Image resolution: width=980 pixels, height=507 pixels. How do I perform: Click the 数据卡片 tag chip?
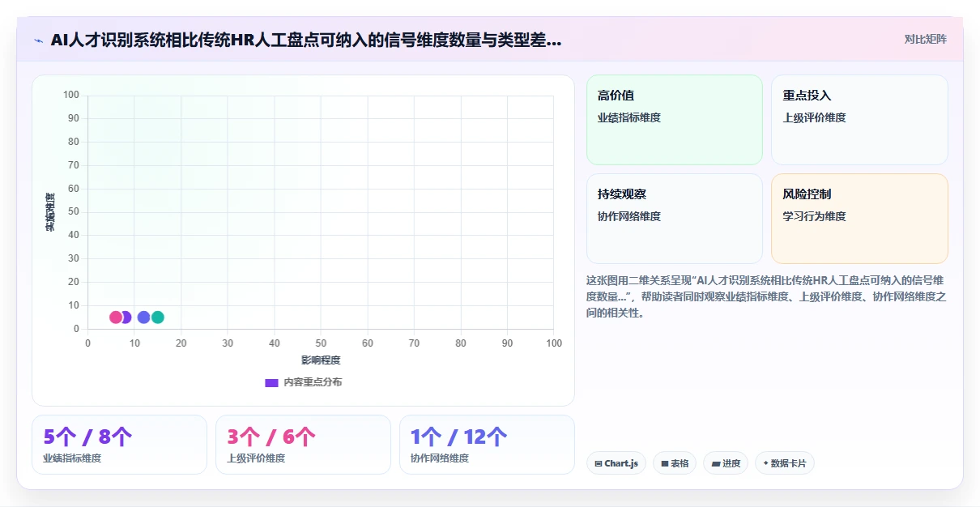coord(784,463)
